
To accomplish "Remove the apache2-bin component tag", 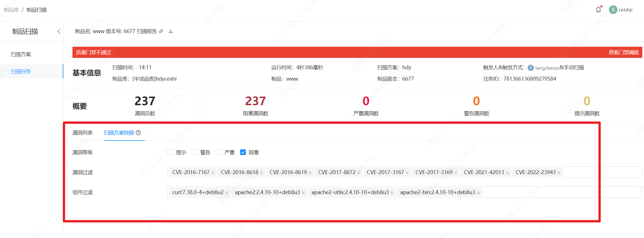I will coord(478,193).
